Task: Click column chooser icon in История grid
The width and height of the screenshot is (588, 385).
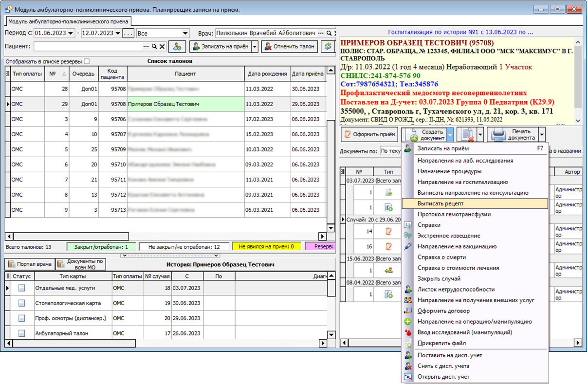Action: (x=8, y=276)
